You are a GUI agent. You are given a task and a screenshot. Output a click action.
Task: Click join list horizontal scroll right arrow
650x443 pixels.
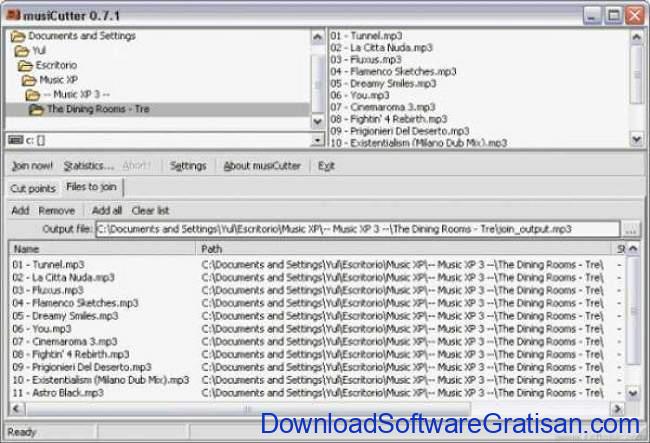[617, 409]
